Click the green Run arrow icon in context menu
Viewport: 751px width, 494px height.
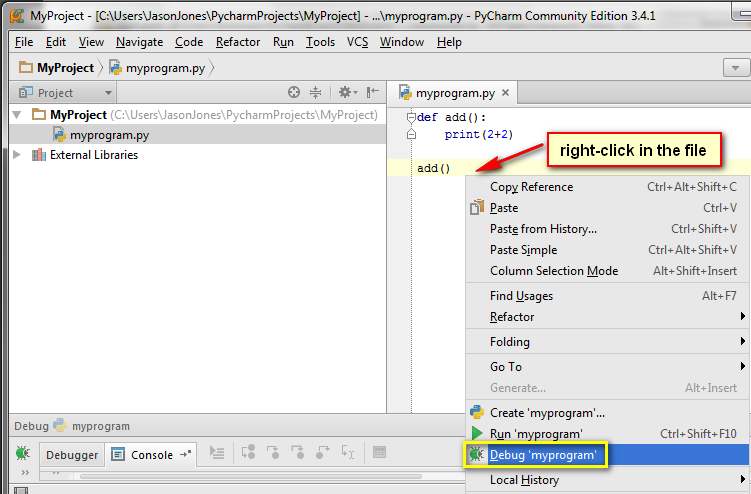pos(477,433)
